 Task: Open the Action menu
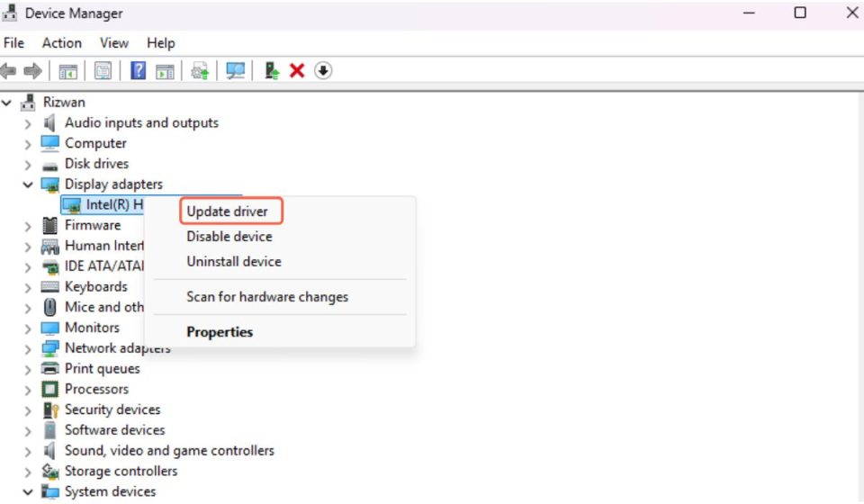(x=62, y=43)
